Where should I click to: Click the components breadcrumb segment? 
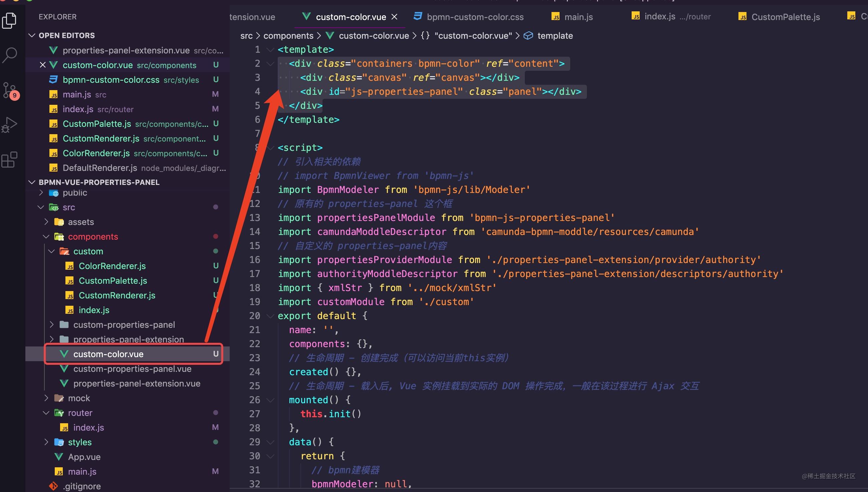[288, 36]
